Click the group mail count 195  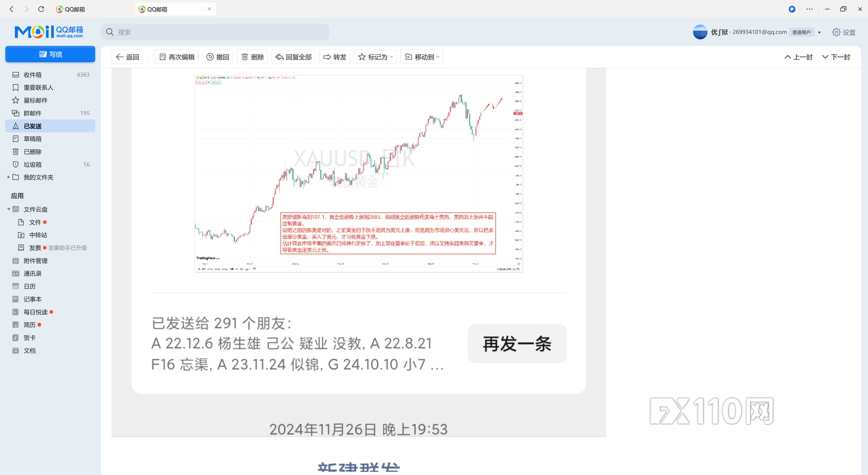(x=85, y=113)
